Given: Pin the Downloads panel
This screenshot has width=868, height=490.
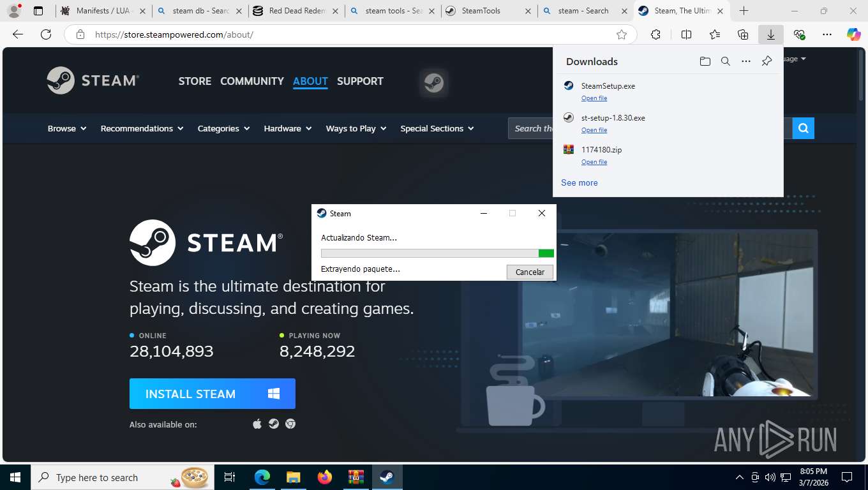Looking at the screenshot, I should (x=767, y=61).
